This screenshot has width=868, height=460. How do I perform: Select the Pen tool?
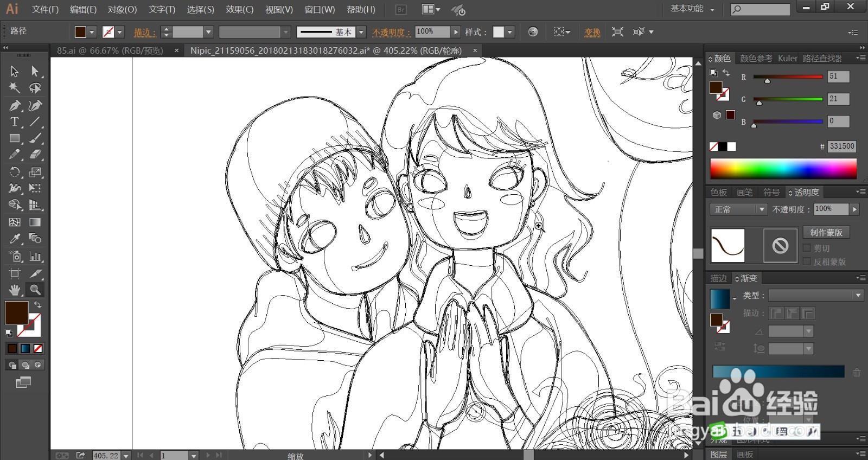[15, 105]
